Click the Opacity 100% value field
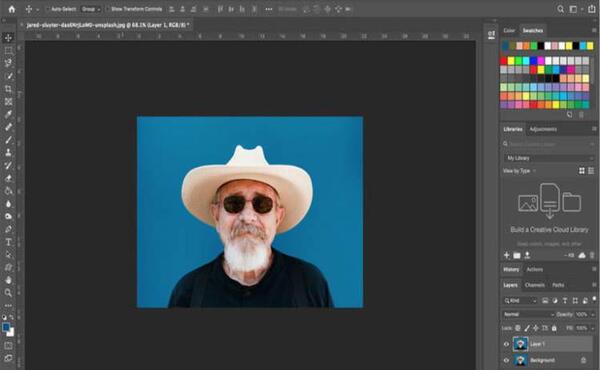 click(582, 314)
